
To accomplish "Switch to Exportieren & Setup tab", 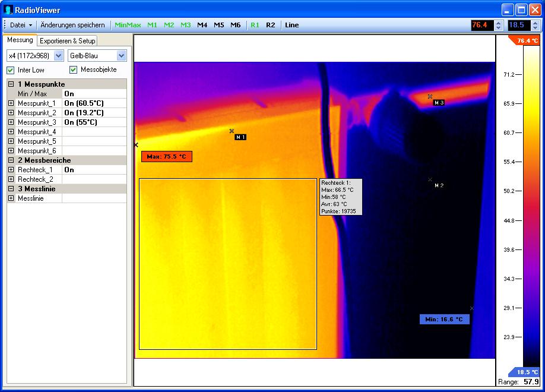I will [67, 41].
